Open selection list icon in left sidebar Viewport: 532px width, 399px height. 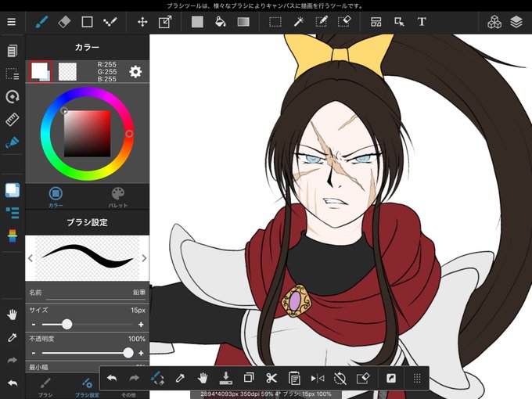pos(13,74)
